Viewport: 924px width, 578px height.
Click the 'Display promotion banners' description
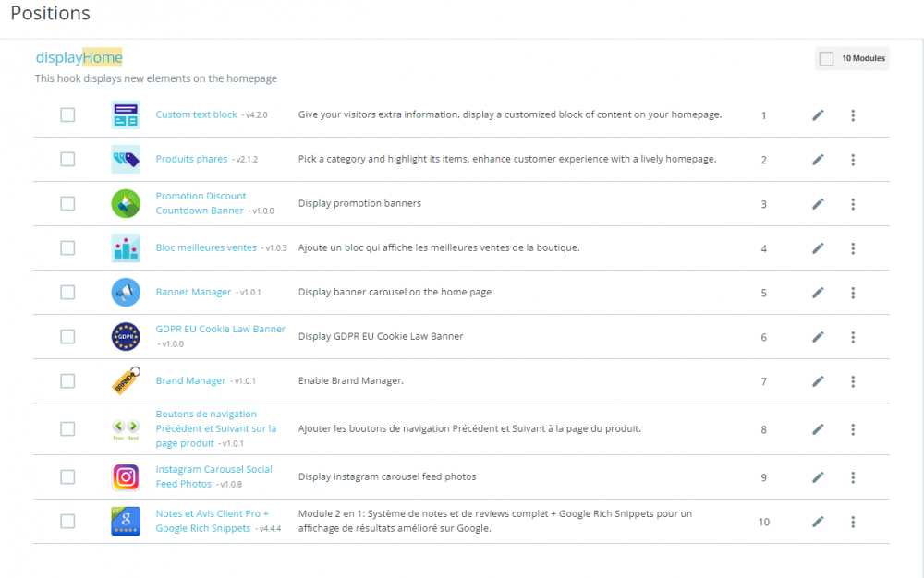pyautogui.click(x=359, y=203)
